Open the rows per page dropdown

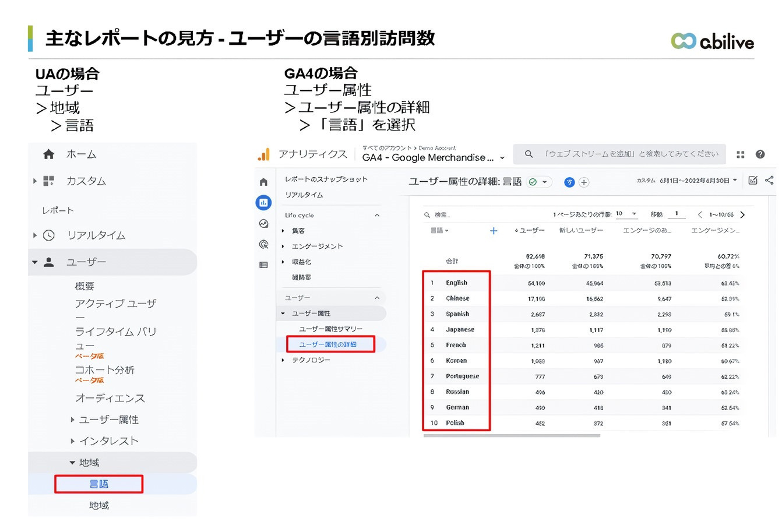click(626, 214)
